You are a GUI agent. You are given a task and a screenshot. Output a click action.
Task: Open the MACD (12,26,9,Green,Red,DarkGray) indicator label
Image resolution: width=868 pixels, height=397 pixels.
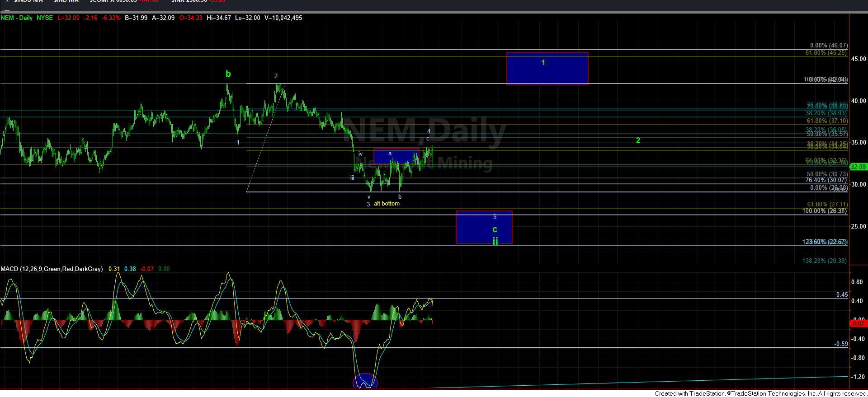click(x=52, y=269)
